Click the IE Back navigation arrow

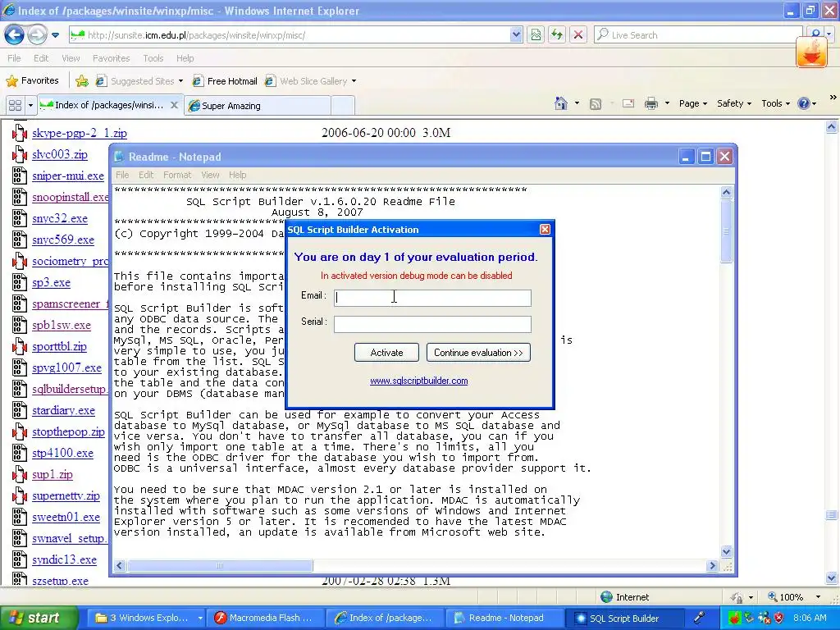(15, 35)
